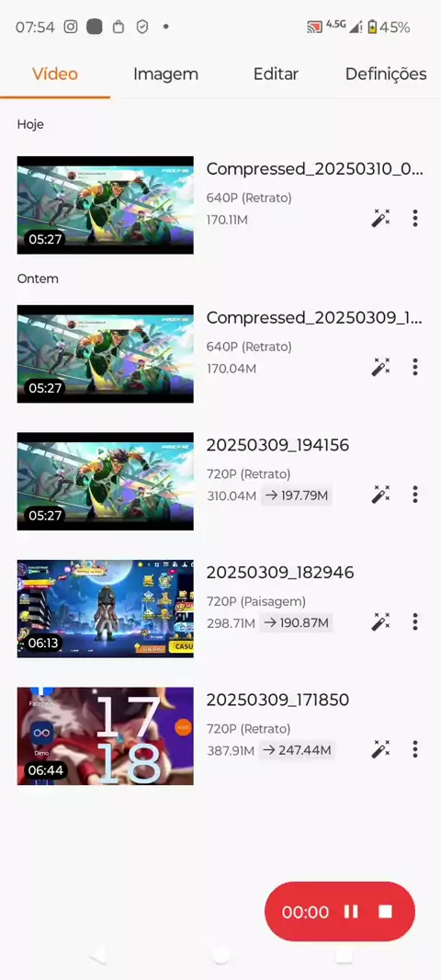Tap magic wand icon for Compressed_20250310 video

380,218
